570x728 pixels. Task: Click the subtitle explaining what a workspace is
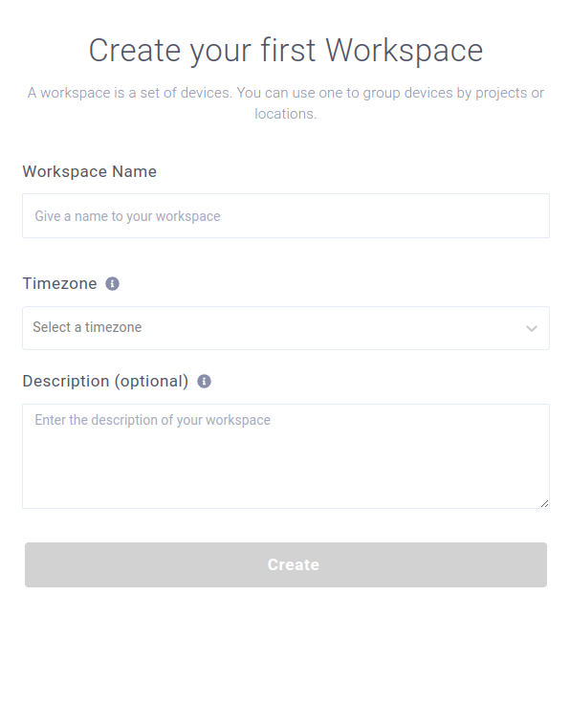286,103
